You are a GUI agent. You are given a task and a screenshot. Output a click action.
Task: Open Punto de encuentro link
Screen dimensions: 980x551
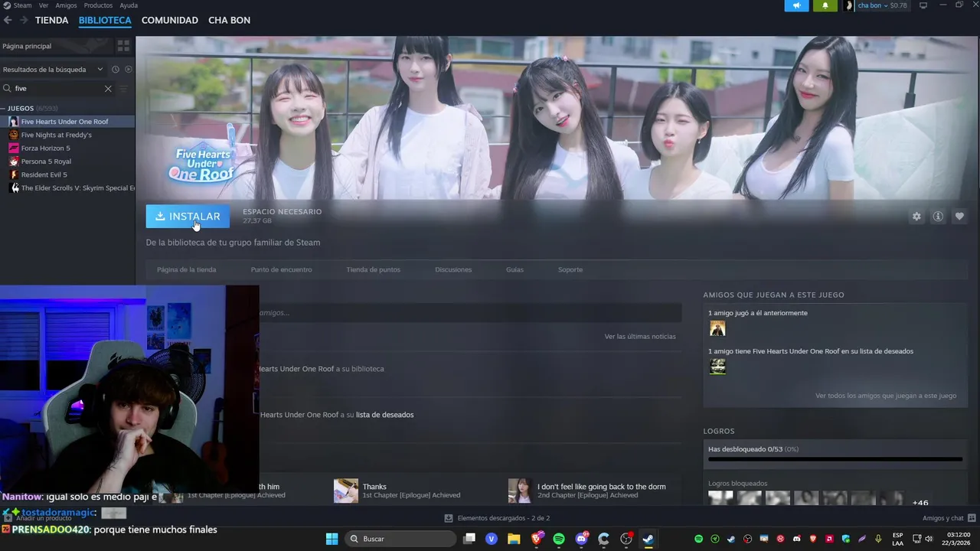(x=281, y=269)
